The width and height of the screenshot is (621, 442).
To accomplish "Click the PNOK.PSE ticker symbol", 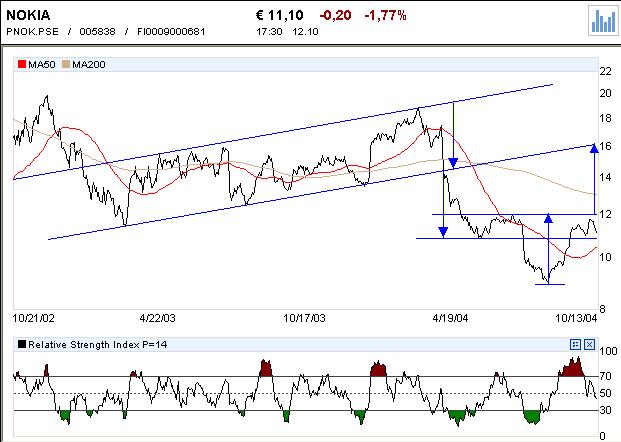I will click(x=32, y=32).
